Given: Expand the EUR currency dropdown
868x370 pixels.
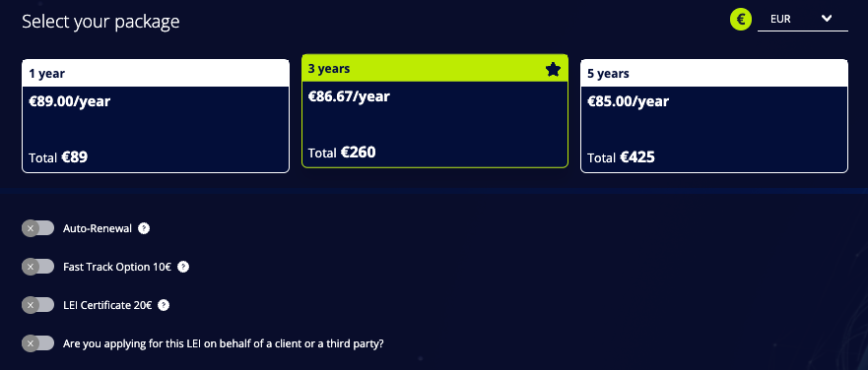Looking at the screenshot, I should pos(802,20).
